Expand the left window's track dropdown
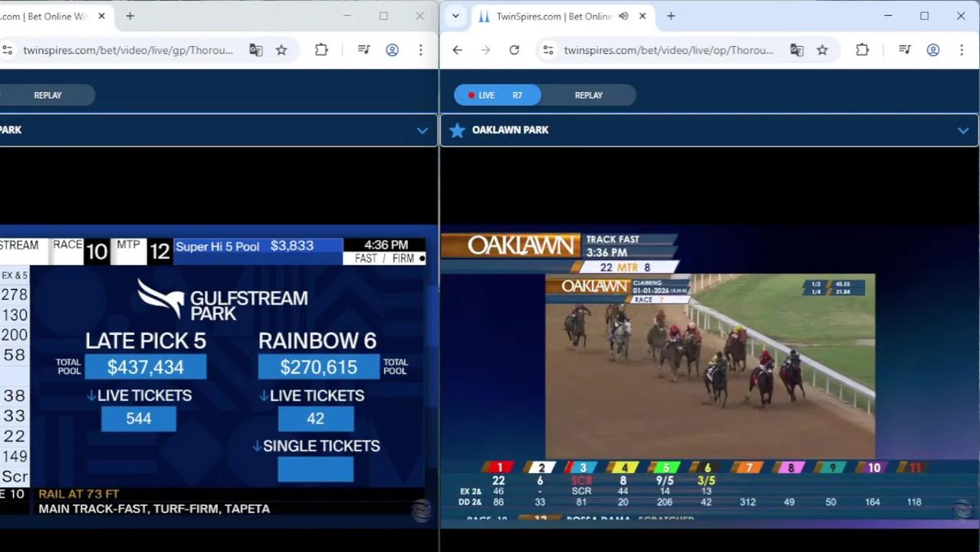Viewport: 980px width, 552px height. tap(422, 130)
